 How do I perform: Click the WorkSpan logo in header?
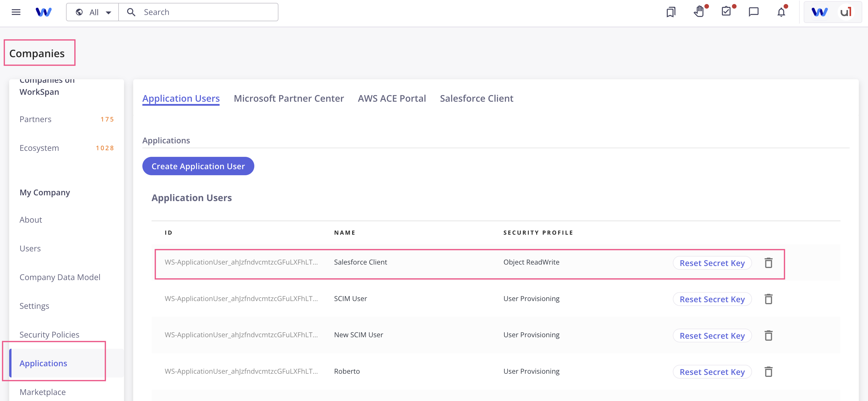[43, 12]
